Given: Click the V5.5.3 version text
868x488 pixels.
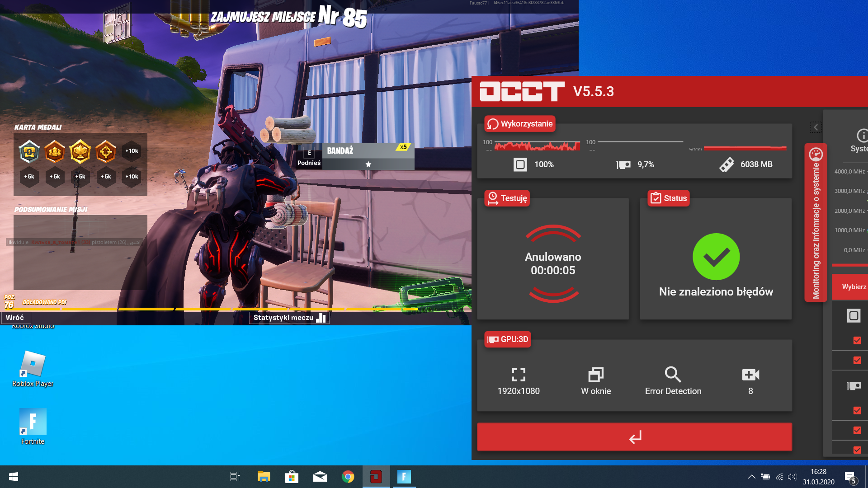Looking at the screenshot, I should pyautogui.click(x=593, y=91).
